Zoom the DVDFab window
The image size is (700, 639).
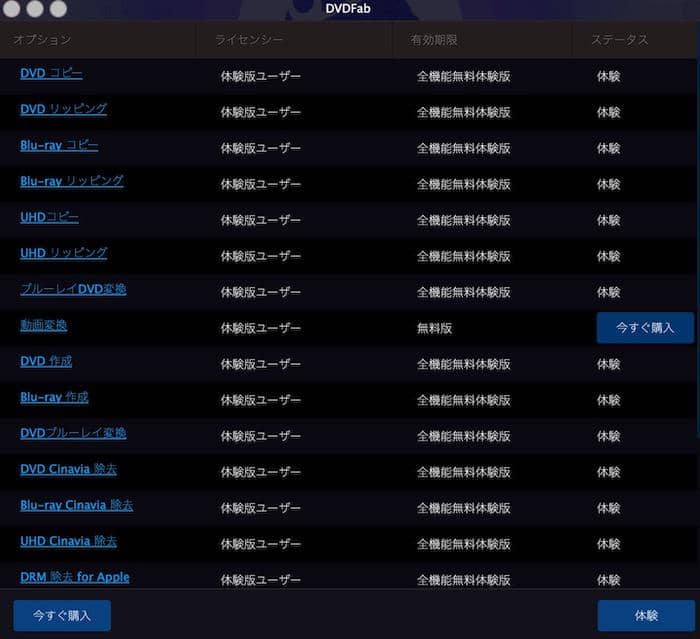click(x=58, y=8)
